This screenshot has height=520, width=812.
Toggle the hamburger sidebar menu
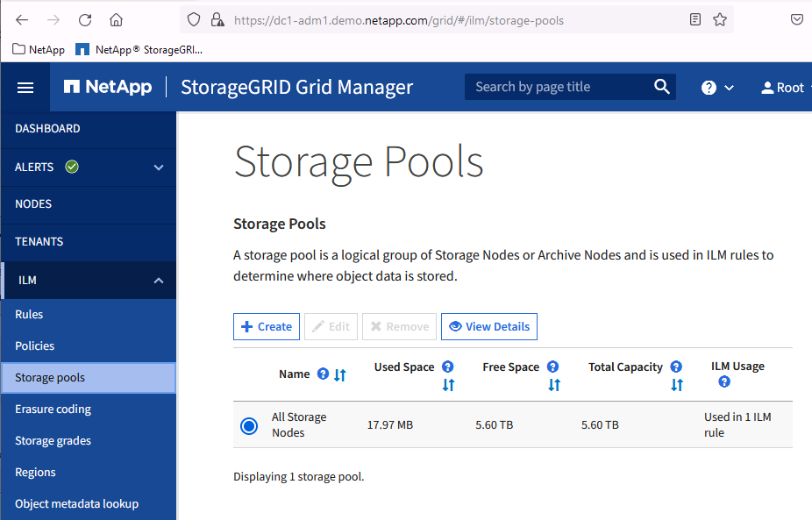tap(25, 88)
